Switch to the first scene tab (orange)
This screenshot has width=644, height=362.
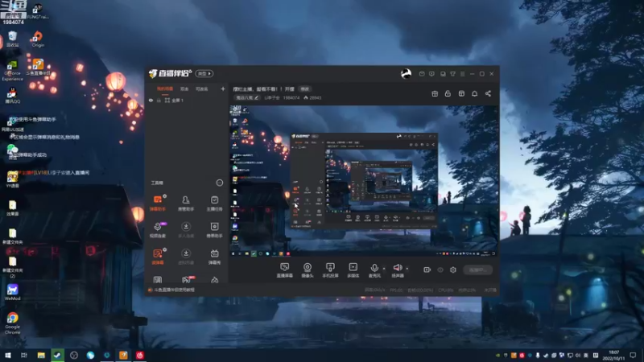(x=165, y=88)
